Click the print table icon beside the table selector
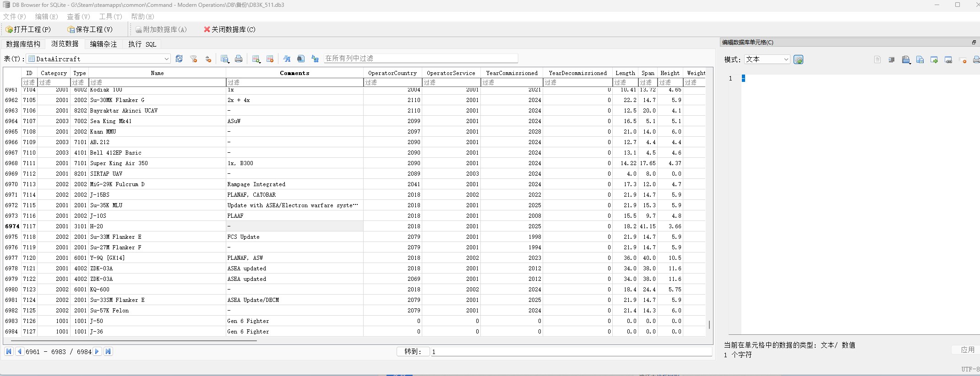The height and width of the screenshot is (376, 980). (x=239, y=59)
